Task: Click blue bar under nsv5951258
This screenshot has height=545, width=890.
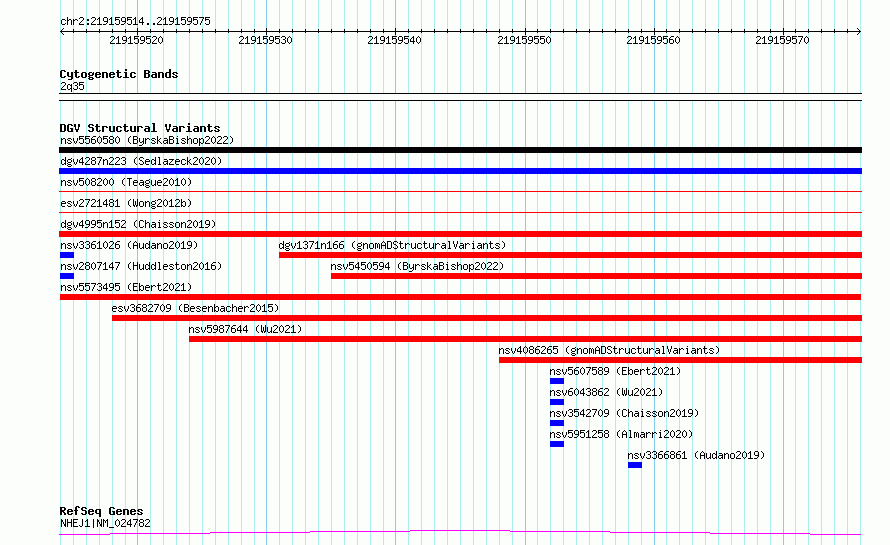Action: point(557,444)
